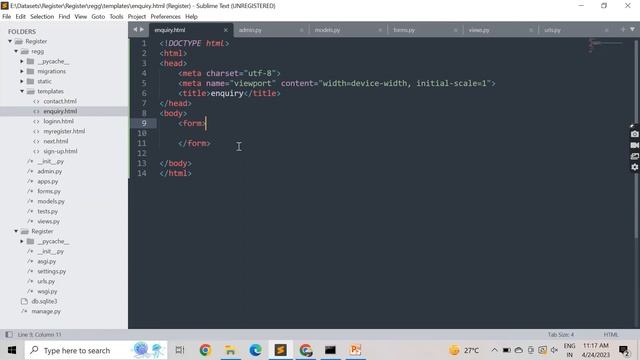Expand the static folder

click(22, 81)
